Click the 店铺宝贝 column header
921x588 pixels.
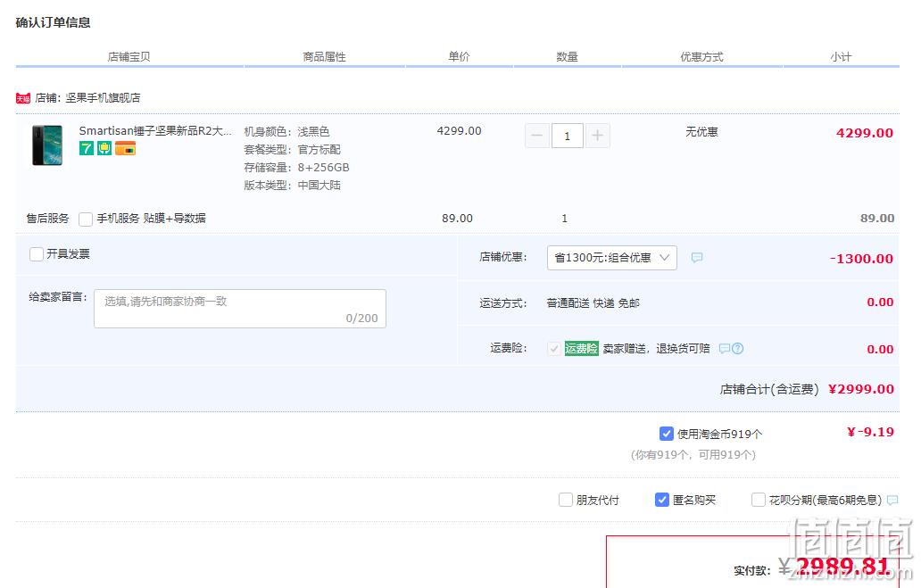point(129,57)
